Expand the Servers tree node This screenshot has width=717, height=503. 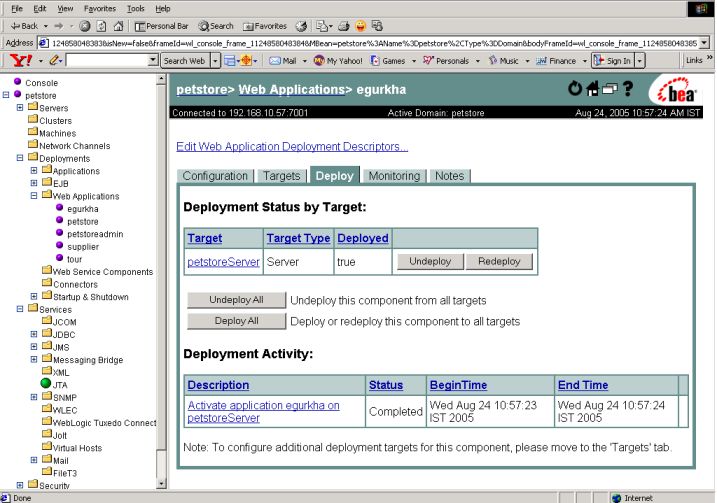pos(20,107)
